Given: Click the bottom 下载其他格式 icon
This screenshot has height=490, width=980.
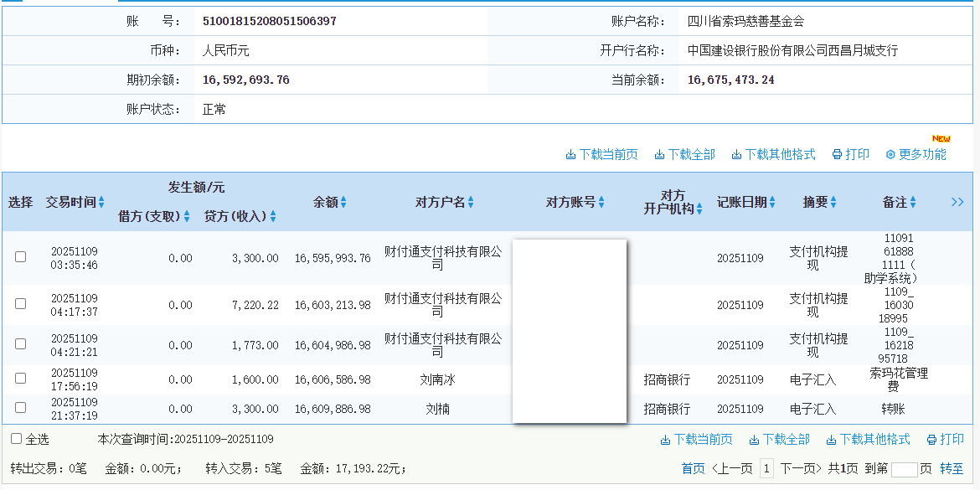Looking at the screenshot, I should pos(832,439).
